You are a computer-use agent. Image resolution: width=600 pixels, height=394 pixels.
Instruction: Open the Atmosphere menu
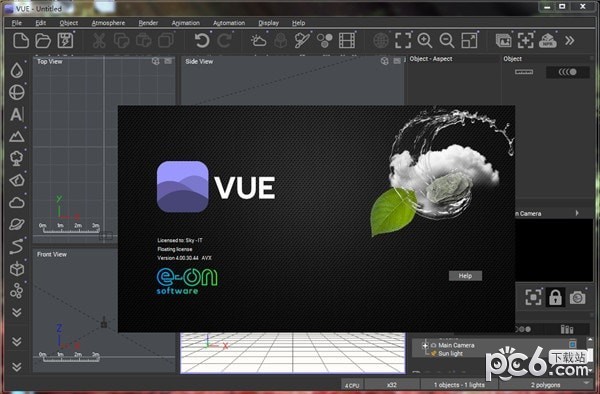[108, 23]
